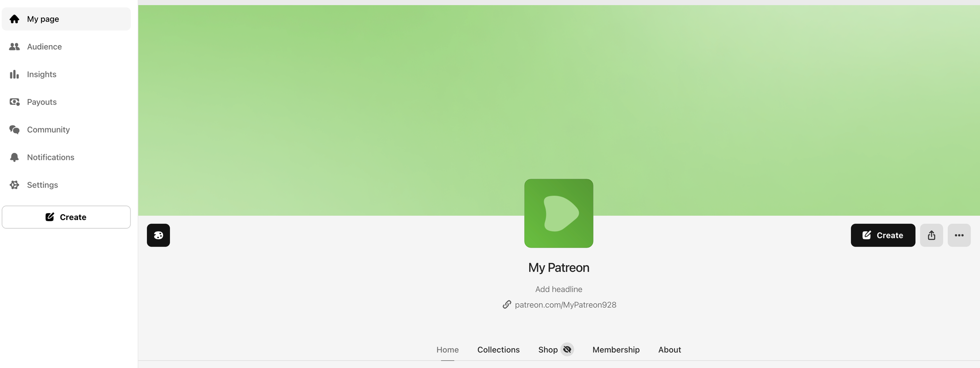Viewport: 980px width, 368px height.
Task: Click the link icon beside page URL
Action: pos(507,305)
